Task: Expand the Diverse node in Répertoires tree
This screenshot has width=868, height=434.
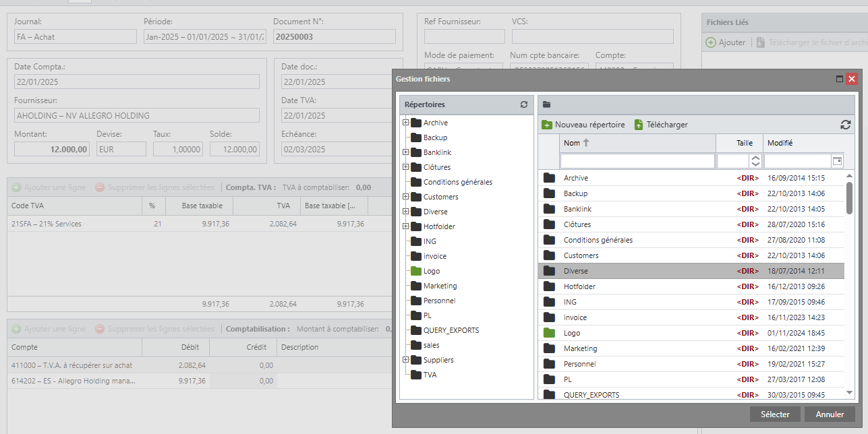Action: click(x=406, y=212)
